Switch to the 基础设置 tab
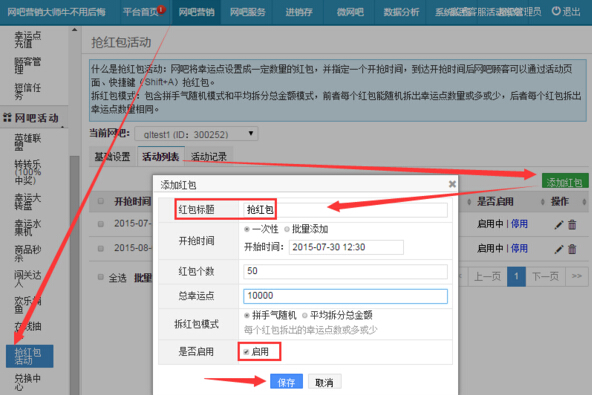This screenshot has width=592, height=395. 112,156
